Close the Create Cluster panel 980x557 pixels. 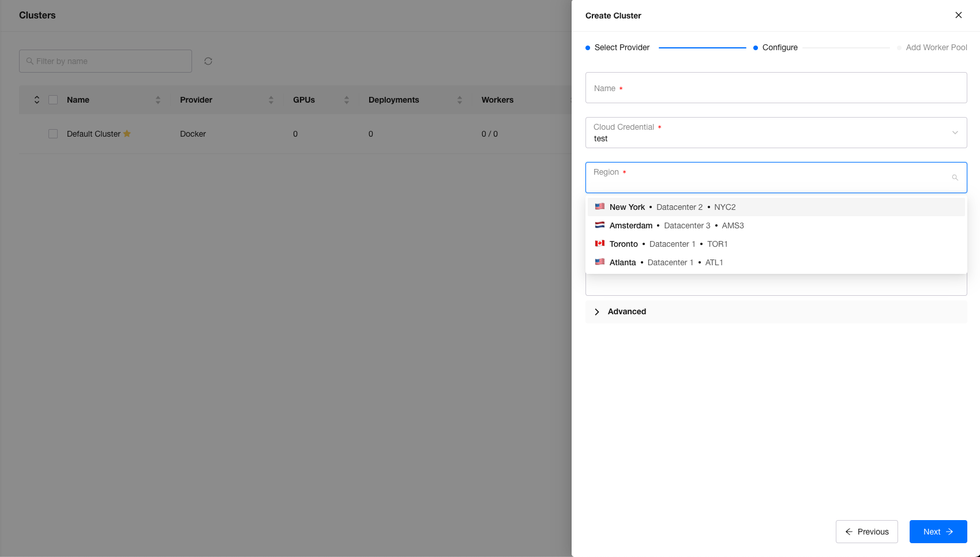(x=958, y=15)
